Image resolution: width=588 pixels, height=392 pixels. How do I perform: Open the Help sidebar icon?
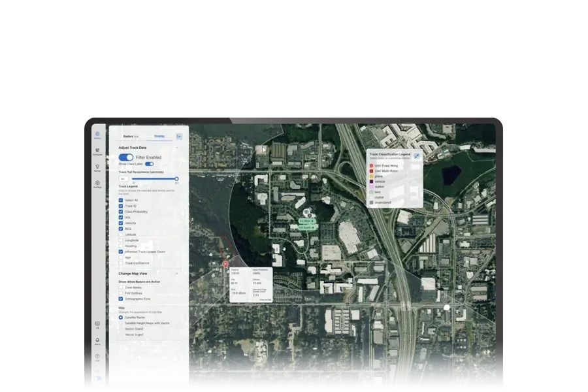97,357
